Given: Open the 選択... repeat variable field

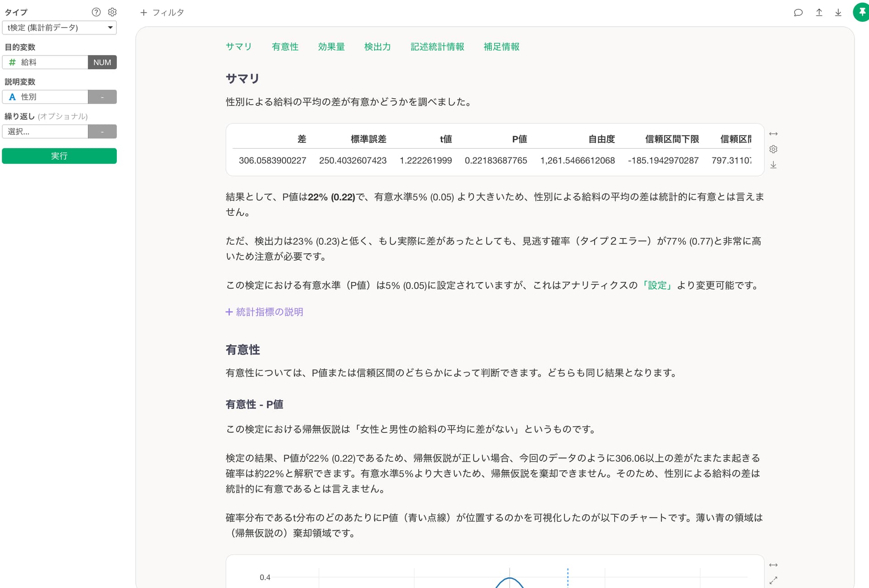Looking at the screenshot, I should (45, 132).
